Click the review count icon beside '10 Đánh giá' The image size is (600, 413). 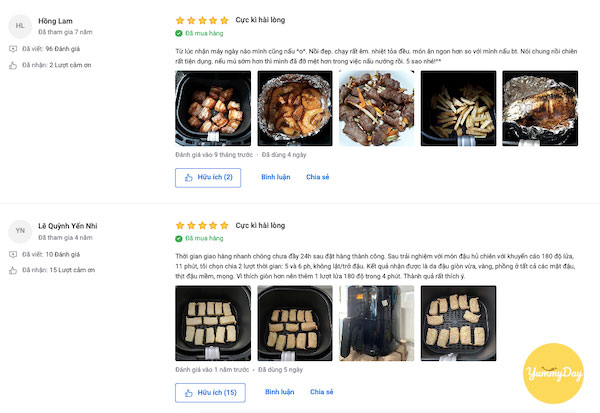click(x=13, y=255)
